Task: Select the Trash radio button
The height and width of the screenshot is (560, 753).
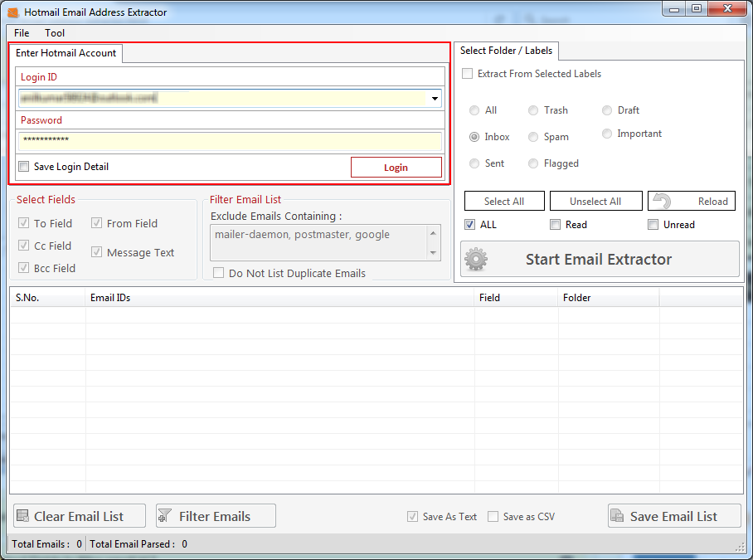Action: 533,110
